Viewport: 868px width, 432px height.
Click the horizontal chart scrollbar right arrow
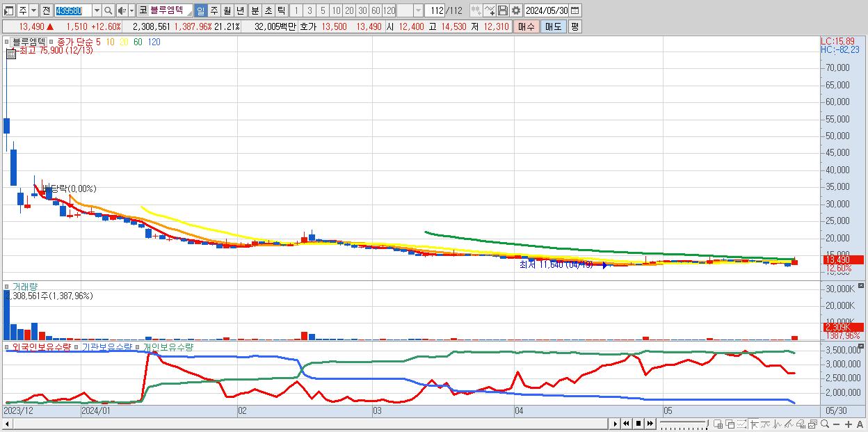(x=615, y=424)
